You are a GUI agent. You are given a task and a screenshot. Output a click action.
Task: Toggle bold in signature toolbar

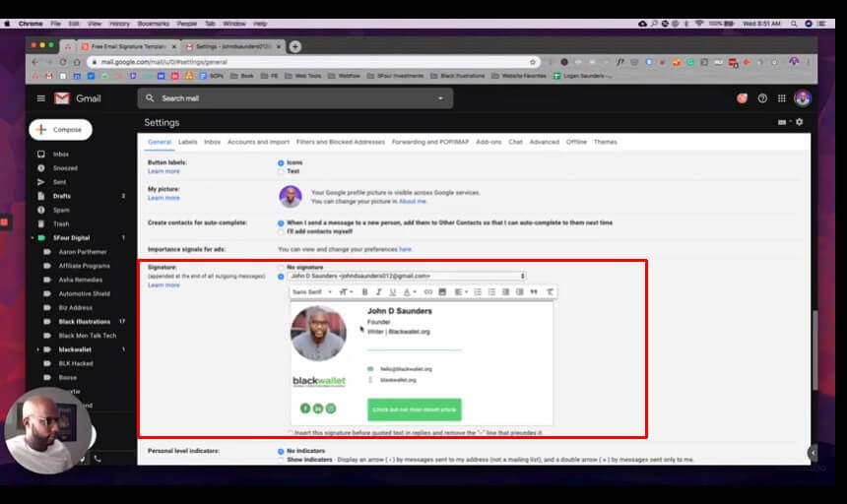(364, 292)
